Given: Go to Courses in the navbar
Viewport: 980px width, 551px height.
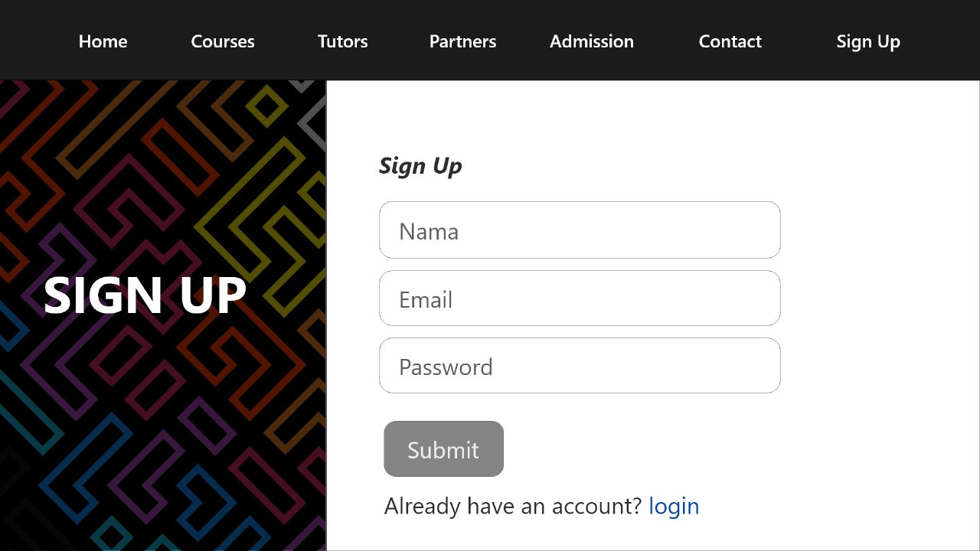Looking at the screenshot, I should [223, 41].
